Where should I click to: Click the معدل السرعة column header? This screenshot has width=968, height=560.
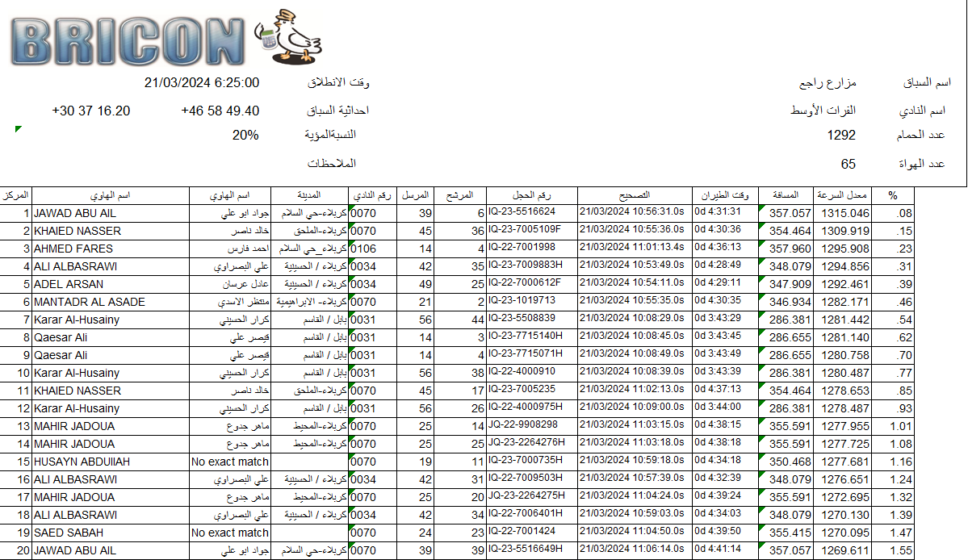tap(844, 195)
